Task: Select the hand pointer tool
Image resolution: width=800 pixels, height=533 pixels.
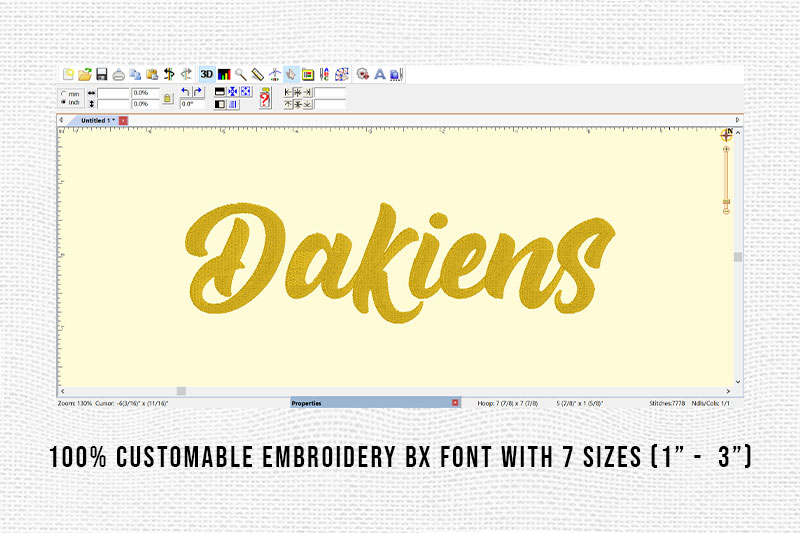Action: click(x=291, y=74)
